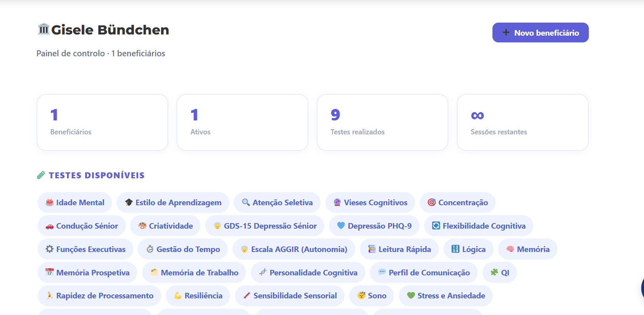The height and width of the screenshot is (315, 644).
Task: Choose the Atenção Seletiva test chip
Action: click(277, 202)
